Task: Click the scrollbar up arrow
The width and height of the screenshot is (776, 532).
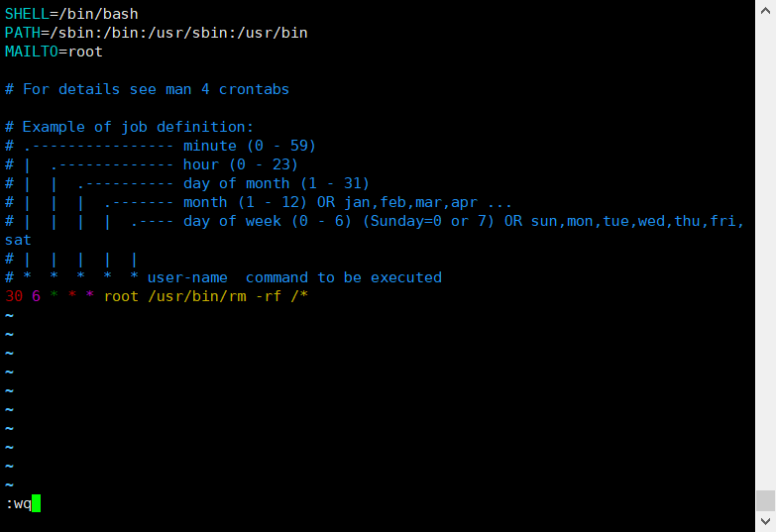Action: point(766,10)
